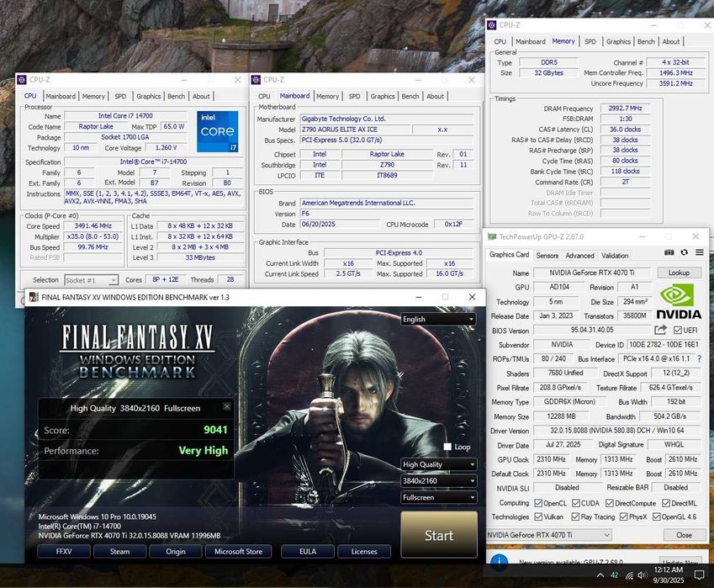This screenshot has width=714, height=588.
Task: Toggle the DirectML checkbox
Action: [666, 503]
